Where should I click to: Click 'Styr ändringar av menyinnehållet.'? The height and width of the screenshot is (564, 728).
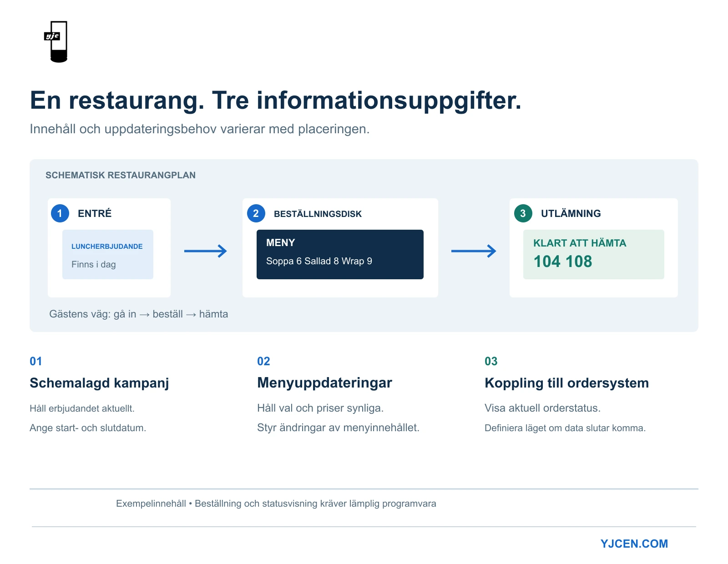(338, 428)
